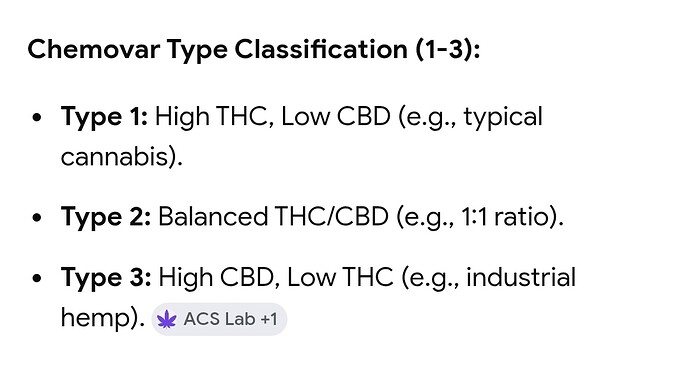
Task: Click the word industrial in Type 3
Action: 521,277
